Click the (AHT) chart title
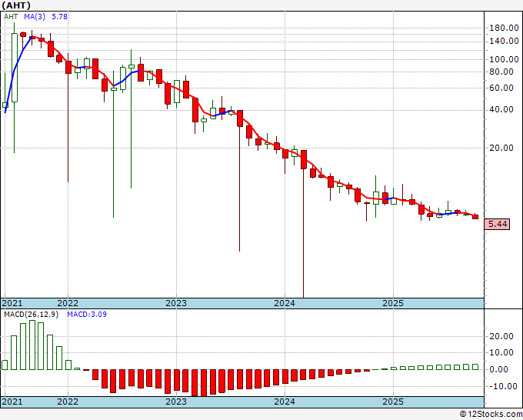This screenshot has width=523, height=420. tap(16, 5)
